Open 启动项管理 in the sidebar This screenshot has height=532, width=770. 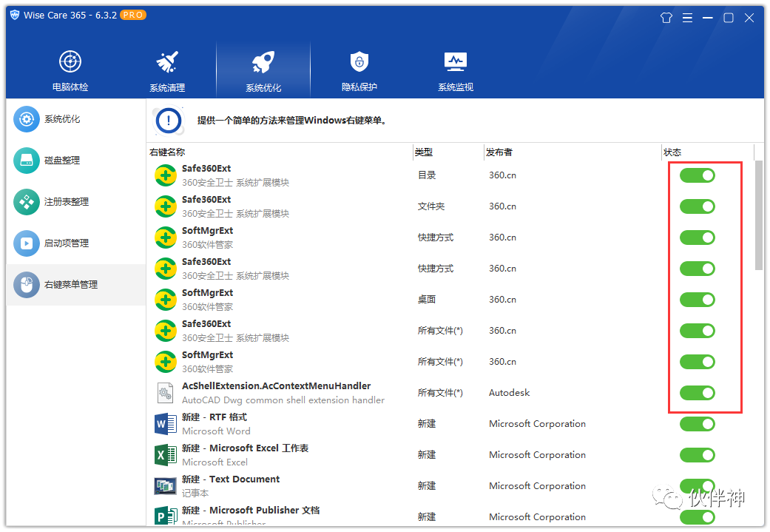click(76, 243)
